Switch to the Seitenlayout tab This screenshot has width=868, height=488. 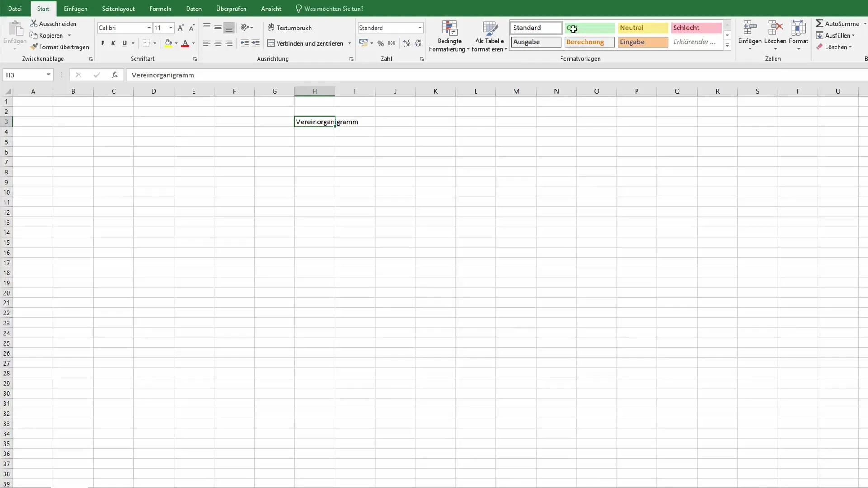click(118, 9)
